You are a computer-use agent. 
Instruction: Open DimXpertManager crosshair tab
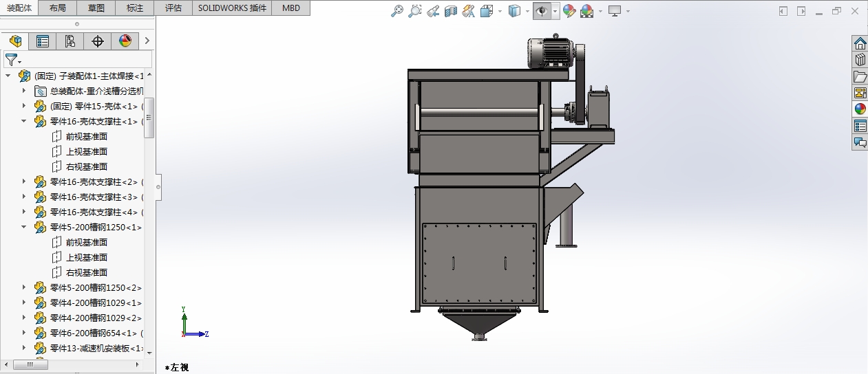click(98, 41)
